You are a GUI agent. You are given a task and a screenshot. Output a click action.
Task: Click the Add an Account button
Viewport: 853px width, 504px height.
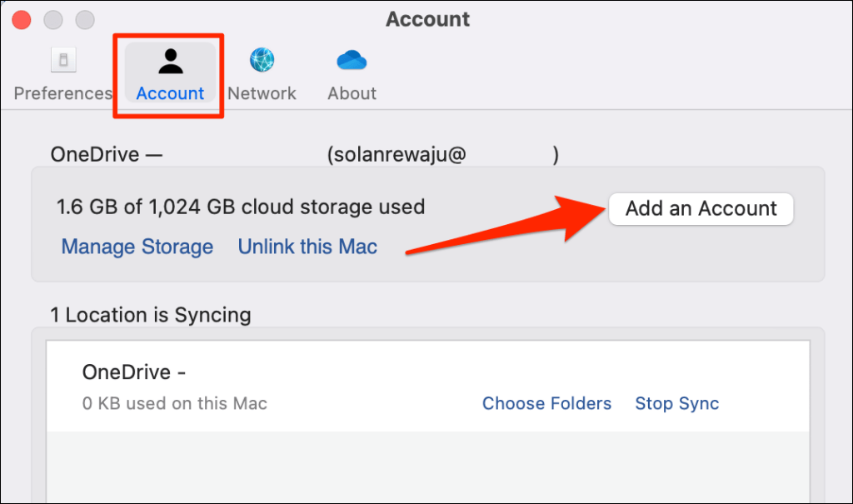[x=701, y=208]
